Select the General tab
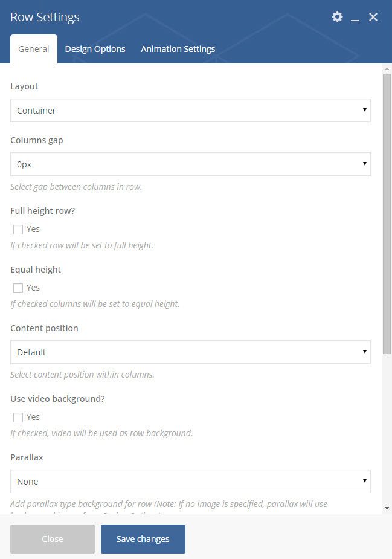Viewport: 392px width, 559px height. pyautogui.click(x=34, y=49)
